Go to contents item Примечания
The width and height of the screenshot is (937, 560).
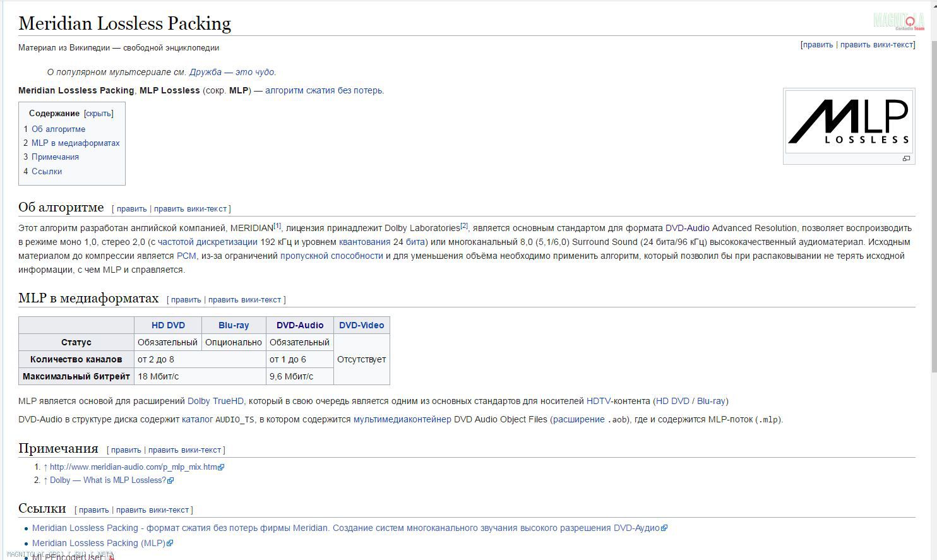click(55, 157)
